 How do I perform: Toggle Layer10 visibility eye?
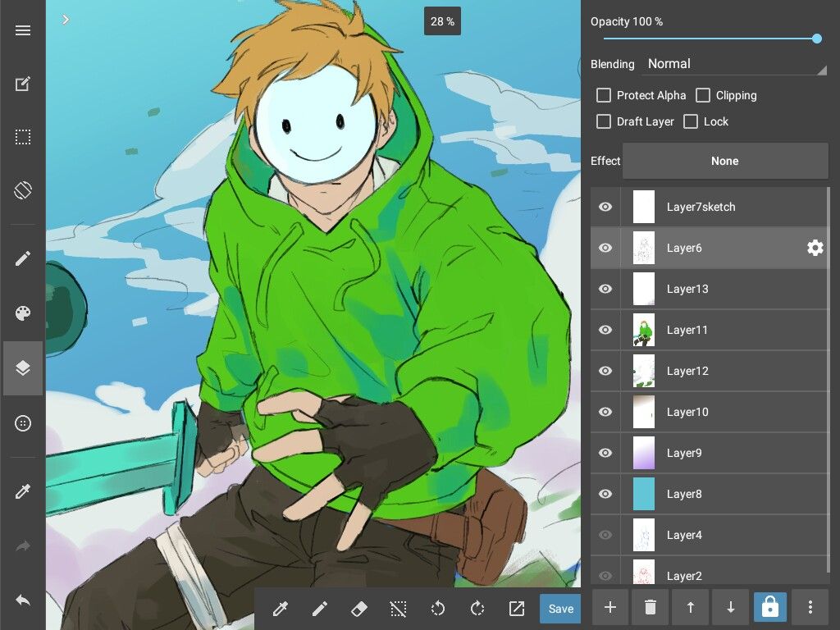click(605, 412)
